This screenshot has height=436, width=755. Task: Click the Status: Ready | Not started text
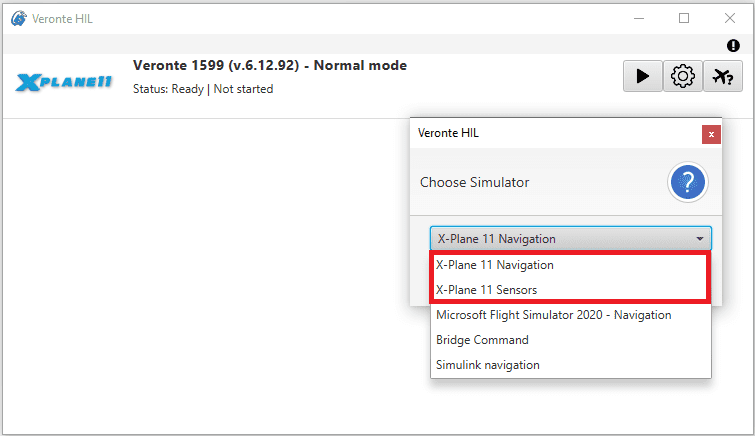pyautogui.click(x=203, y=89)
